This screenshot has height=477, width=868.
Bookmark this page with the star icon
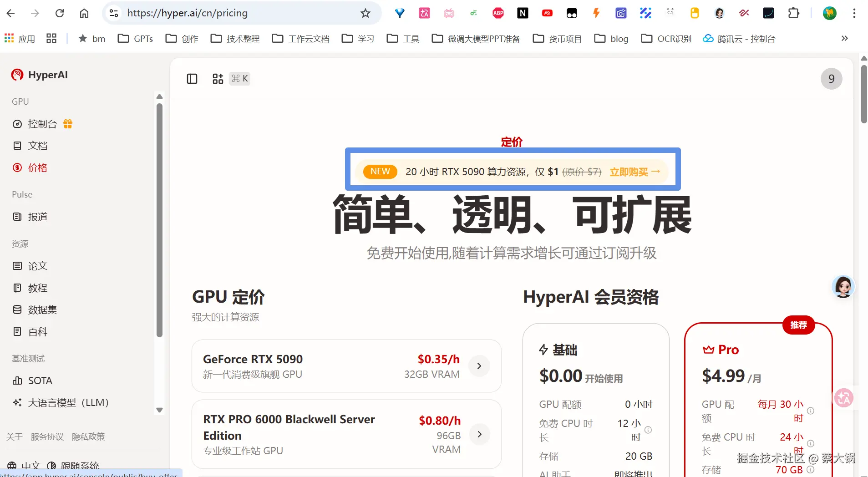365,13
